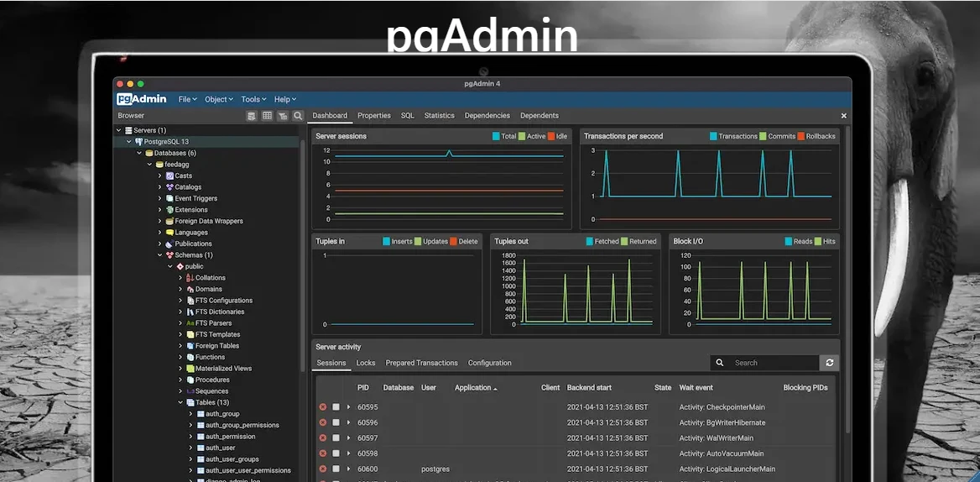Open the Configuration tab in Server activity
The width and height of the screenshot is (980, 482).
coord(489,363)
